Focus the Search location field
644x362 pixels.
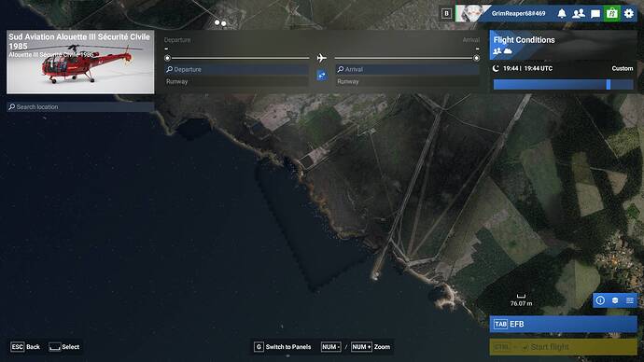[80, 106]
